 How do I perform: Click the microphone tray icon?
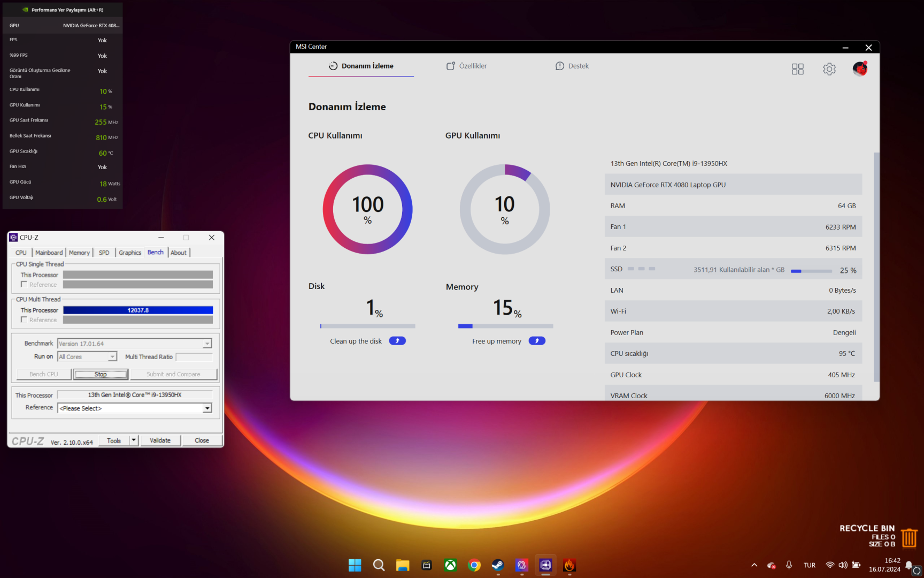click(x=789, y=565)
